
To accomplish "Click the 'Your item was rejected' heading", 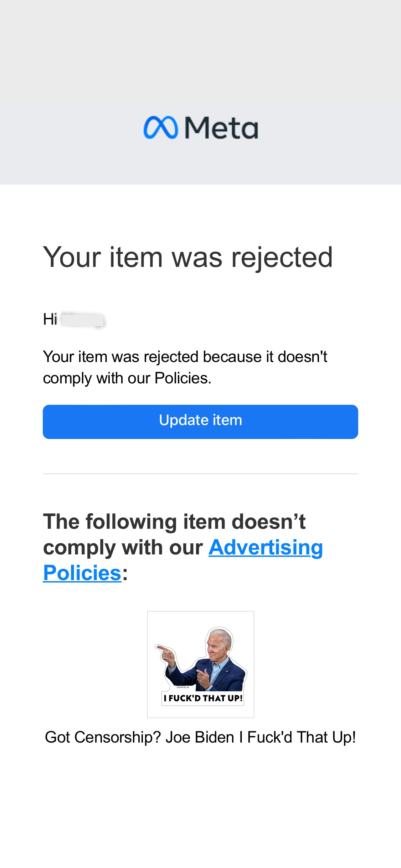I will click(188, 257).
